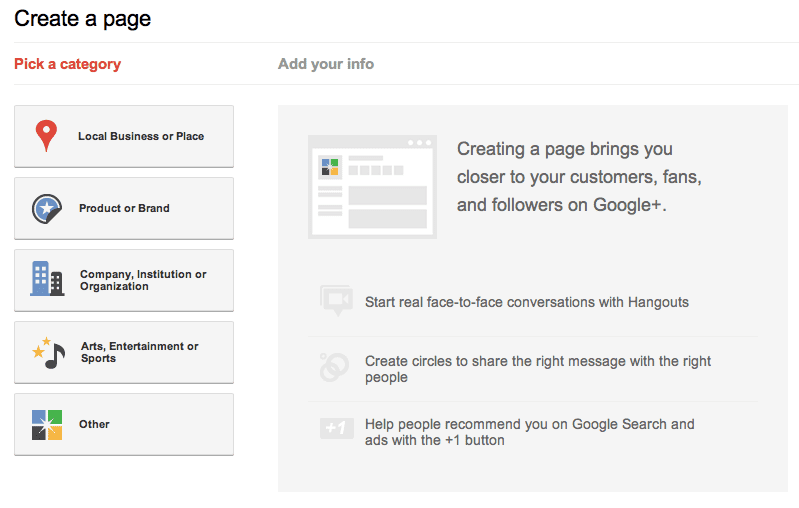
Task: Click the page preview illustration
Action: 372,186
